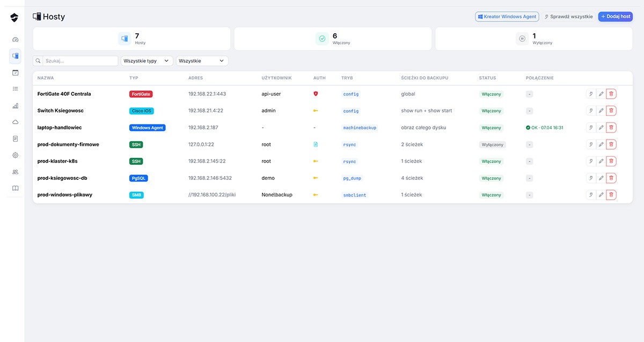Edit the prod-ksiegowosc-db host with pencil icon
This screenshot has height=342, width=644.
coord(601,178)
